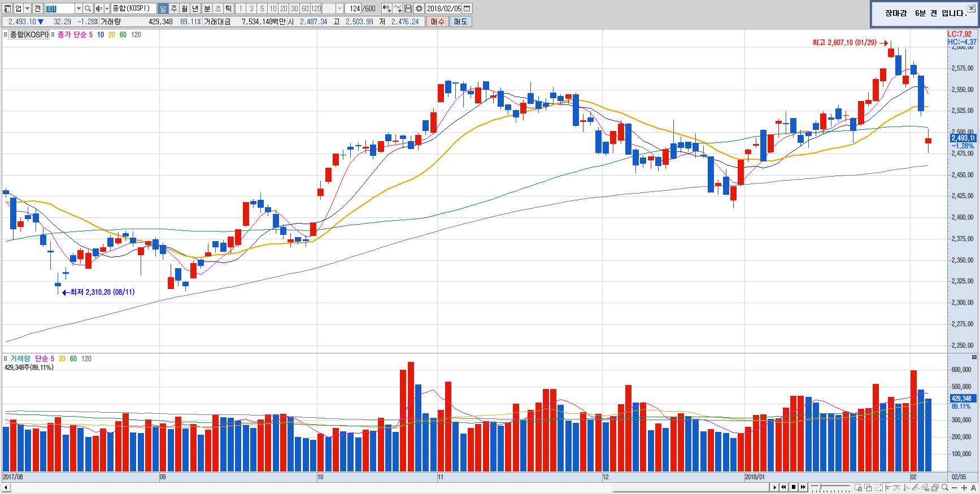This screenshot has height=494, width=980.
Task: Expand the dropdown next to speaker icon
Action: point(107,8)
